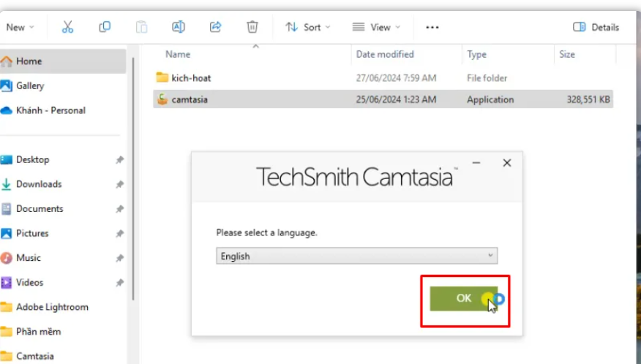This screenshot has height=364, width=641.
Task: Go to Downloads in sidebar
Action: [39, 184]
